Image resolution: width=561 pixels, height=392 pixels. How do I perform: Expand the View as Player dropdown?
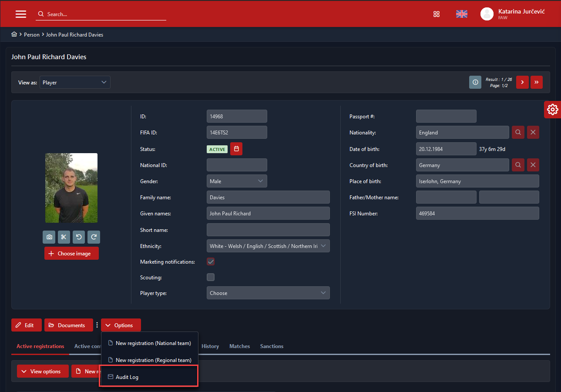click(75, 82)
